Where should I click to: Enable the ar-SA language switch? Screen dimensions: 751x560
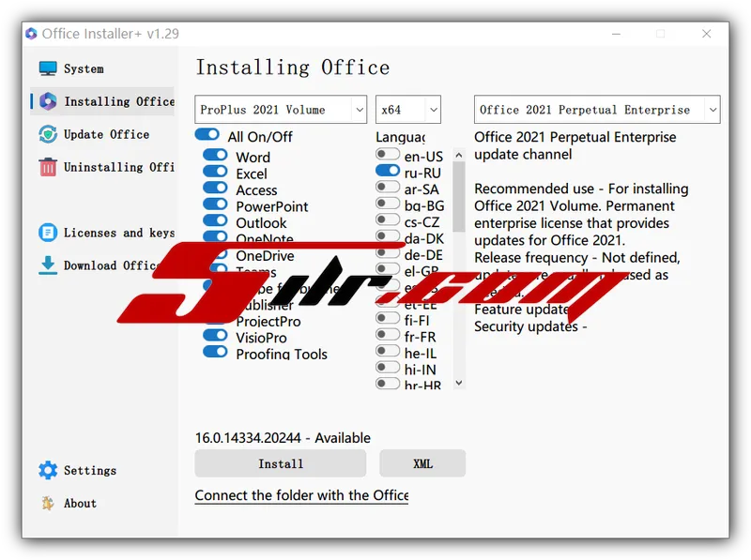(388, 187)
